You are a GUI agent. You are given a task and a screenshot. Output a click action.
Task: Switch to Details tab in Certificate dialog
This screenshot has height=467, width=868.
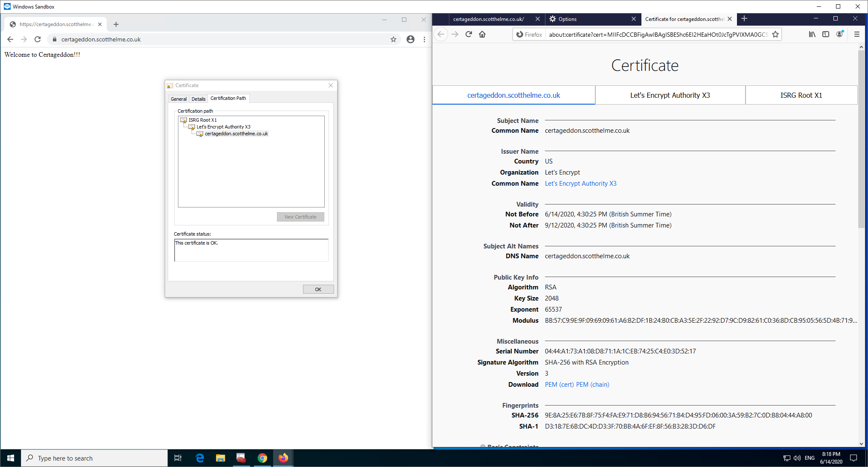click(198, 99)
